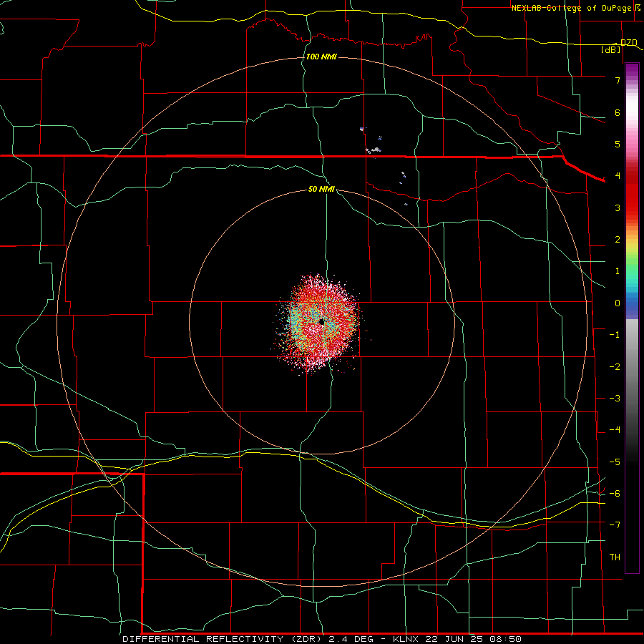Click the positive 1 legend label
Viewport: 644px width, 644px height.
click(618, 271)
